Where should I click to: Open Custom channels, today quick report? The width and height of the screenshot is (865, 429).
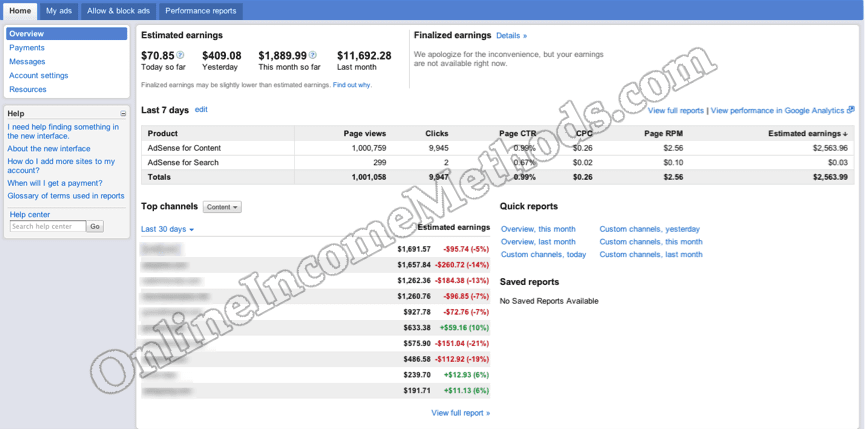[x=543, y=254]
